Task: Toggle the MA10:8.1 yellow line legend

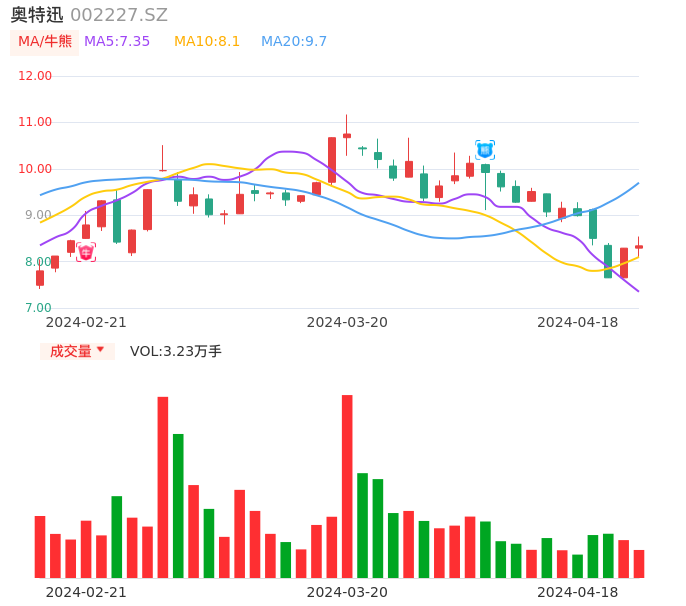Action: click(x=207, y=42)
